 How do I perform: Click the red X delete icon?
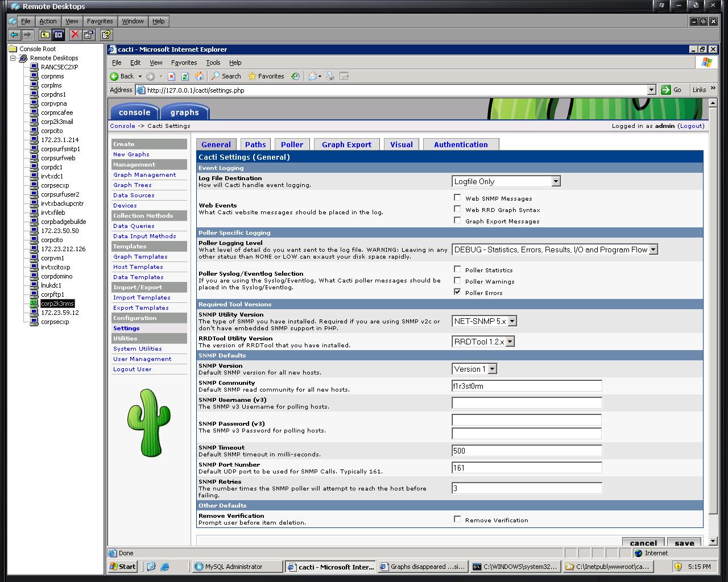(x=75, y=35)
